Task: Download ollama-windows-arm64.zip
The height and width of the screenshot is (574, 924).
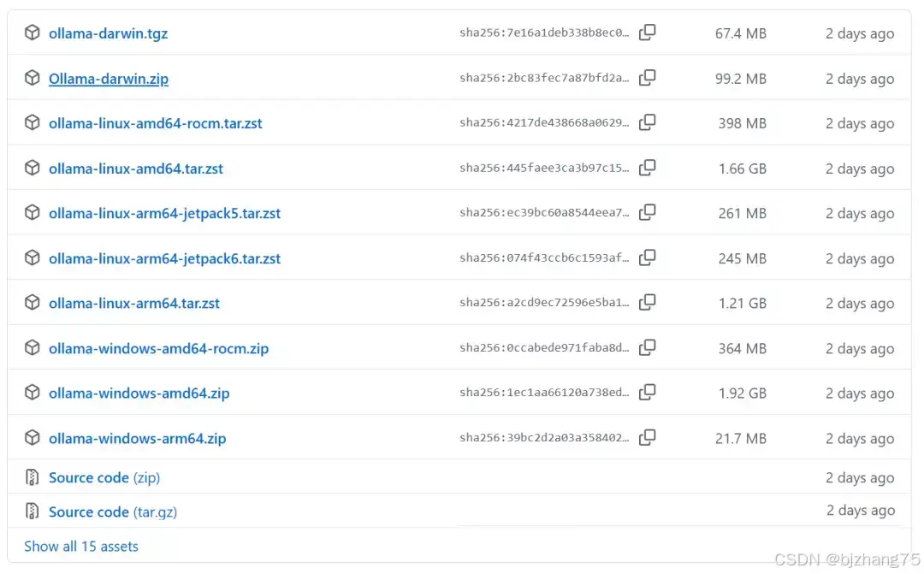Action: point(137,439)
